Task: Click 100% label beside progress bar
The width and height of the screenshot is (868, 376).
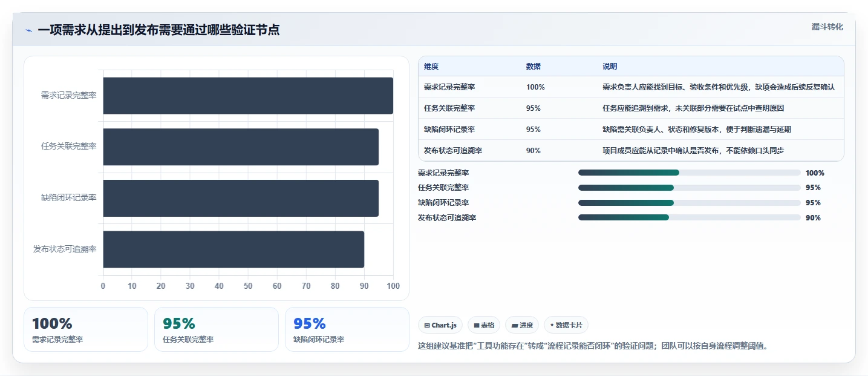Action: [x=815, y=173]
